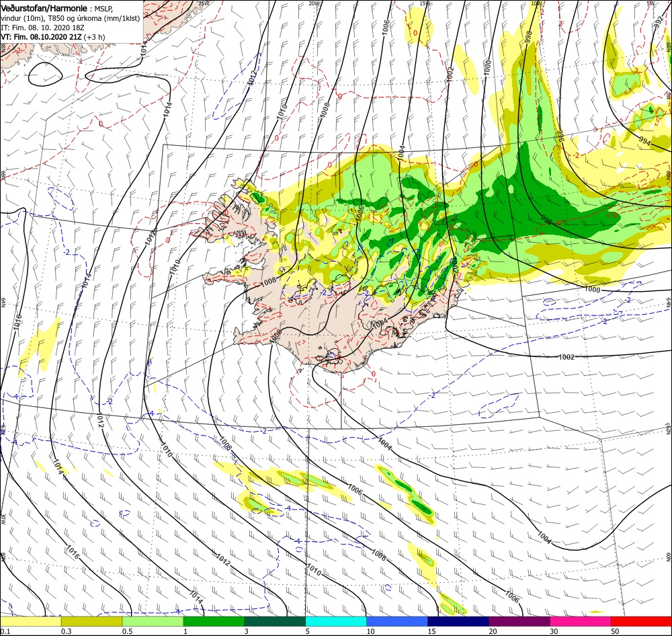Click the '20' legend value
The height and width of the screenshot is (636, 672).
click(x=493, y=631)
